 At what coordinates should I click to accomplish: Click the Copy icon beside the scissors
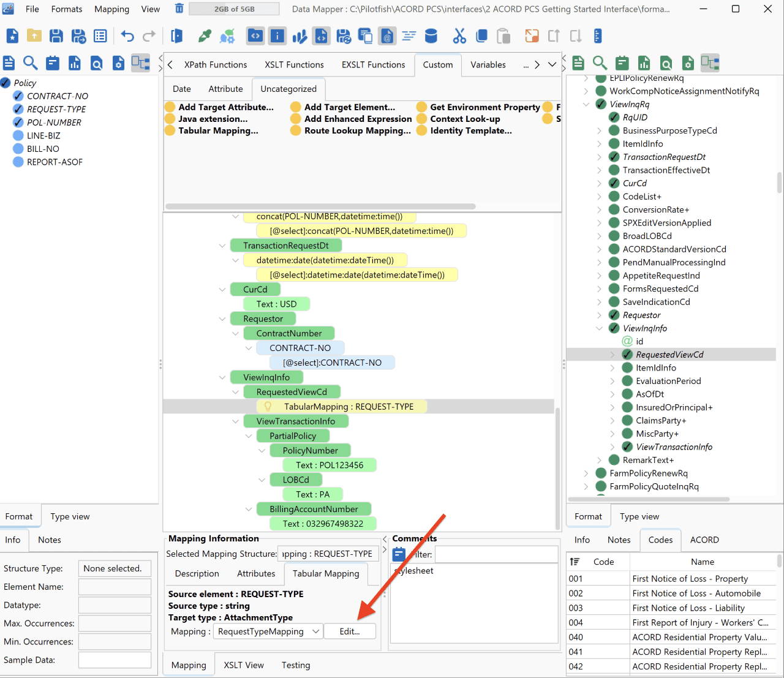coord(481,36)
